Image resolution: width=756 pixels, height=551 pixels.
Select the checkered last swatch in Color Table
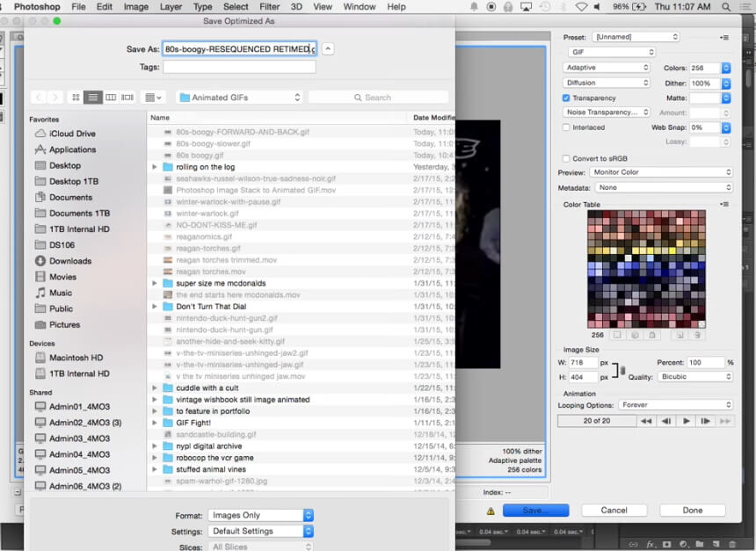701,324
